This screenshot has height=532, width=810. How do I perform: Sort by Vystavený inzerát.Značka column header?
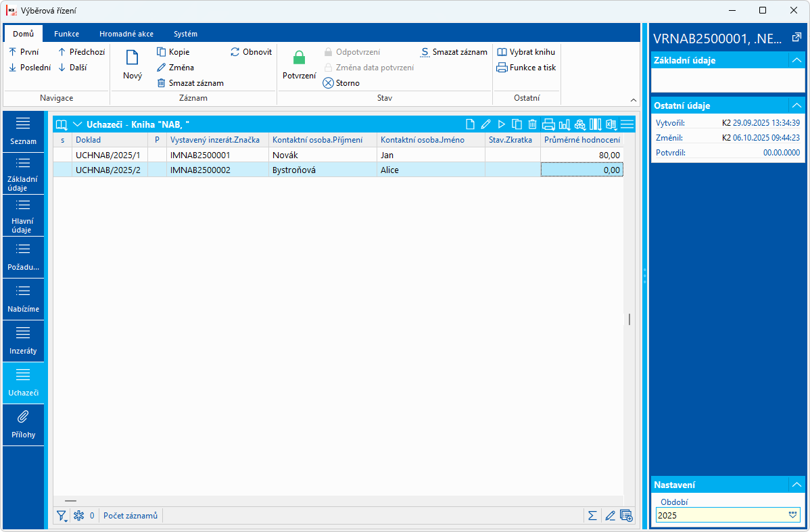click(217, 140)
